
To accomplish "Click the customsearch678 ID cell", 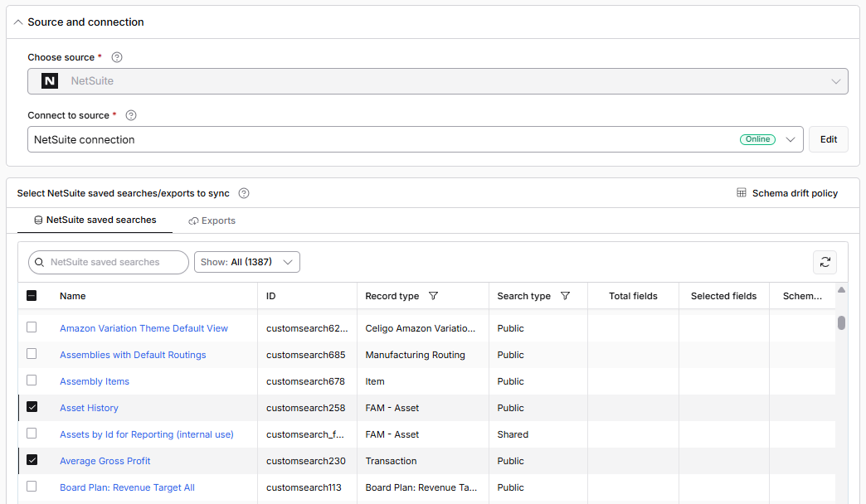I will [x=305, y=381].
